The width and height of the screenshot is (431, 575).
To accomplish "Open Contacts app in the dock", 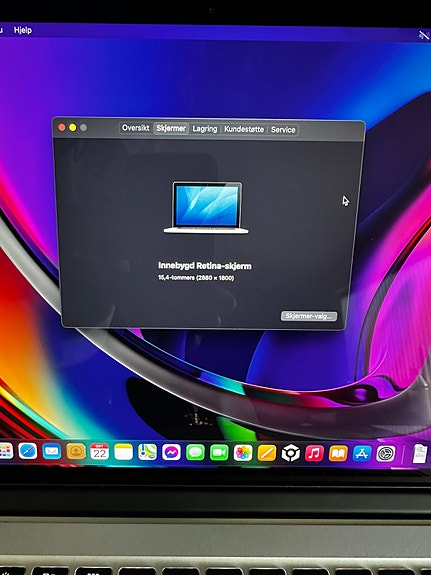I will click(x=76, y=452).
